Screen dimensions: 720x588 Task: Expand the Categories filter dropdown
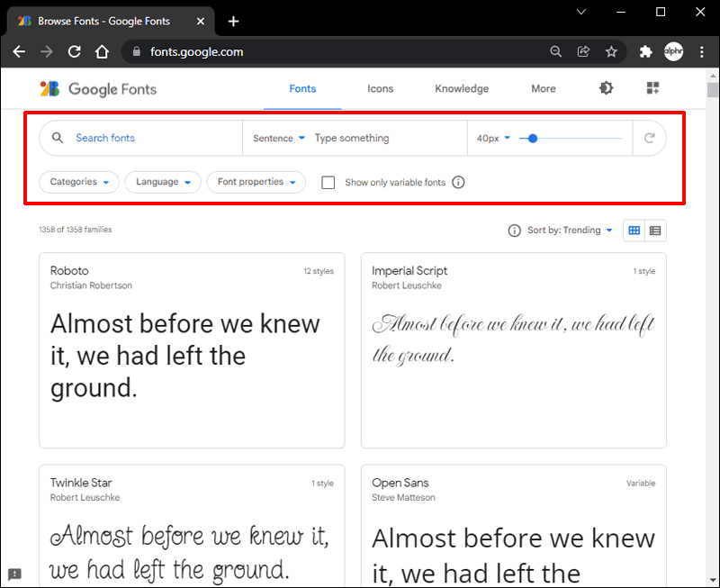79,182
